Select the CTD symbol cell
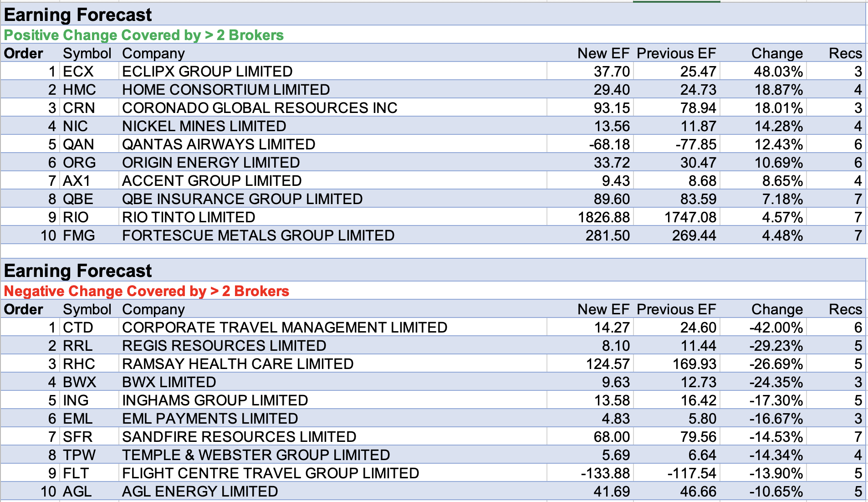The width and height of the screenshot is (868, 502). tap(78, 328)
